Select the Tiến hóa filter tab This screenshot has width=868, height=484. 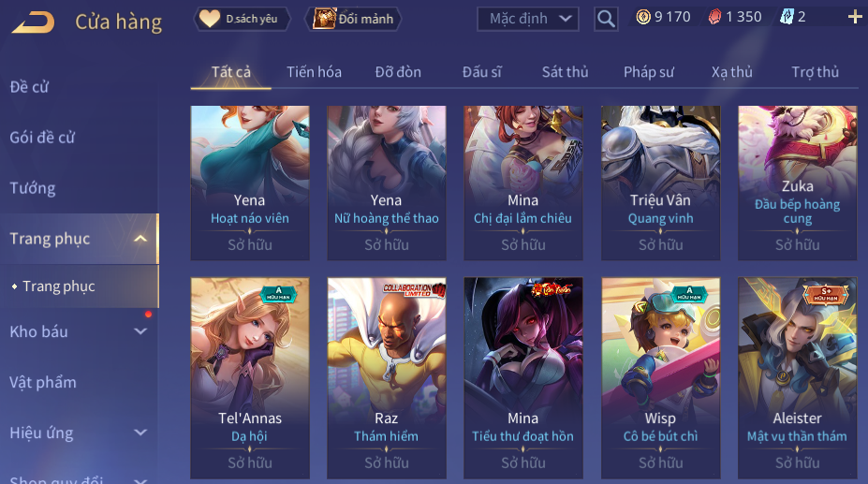[x=314, y=72]
